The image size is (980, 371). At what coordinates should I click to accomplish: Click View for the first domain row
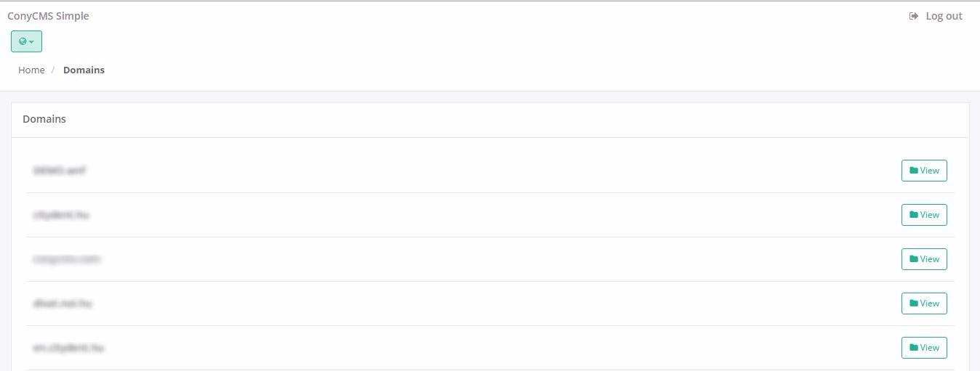[x=924, y=171]
